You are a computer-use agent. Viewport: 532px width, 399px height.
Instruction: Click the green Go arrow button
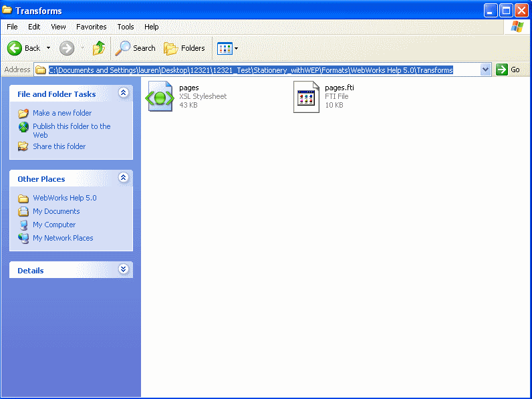point(502,70)
